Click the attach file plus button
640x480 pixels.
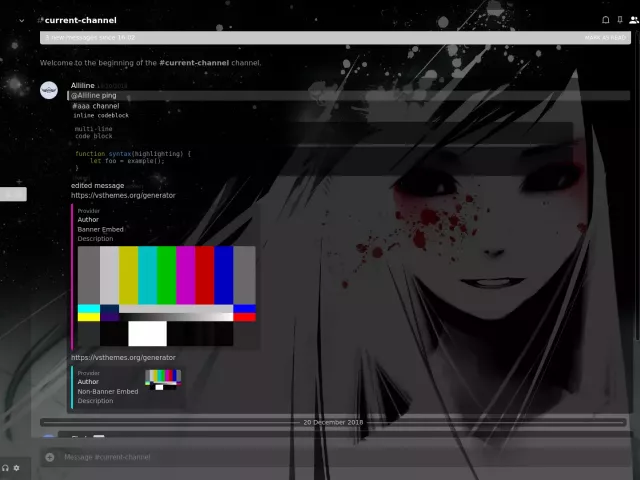point(50,457)
